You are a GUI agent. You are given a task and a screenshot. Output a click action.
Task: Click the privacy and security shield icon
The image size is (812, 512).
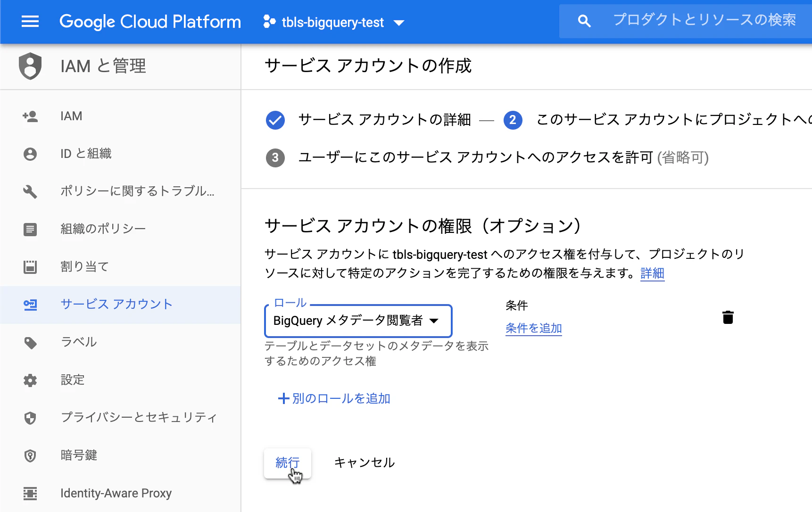pyautogui.click(x=30, y=418)
